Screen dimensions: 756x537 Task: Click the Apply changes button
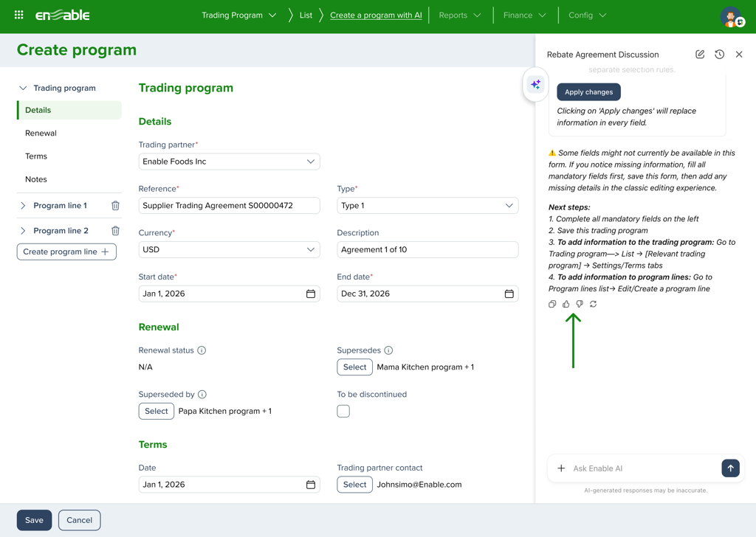[588, 92]
